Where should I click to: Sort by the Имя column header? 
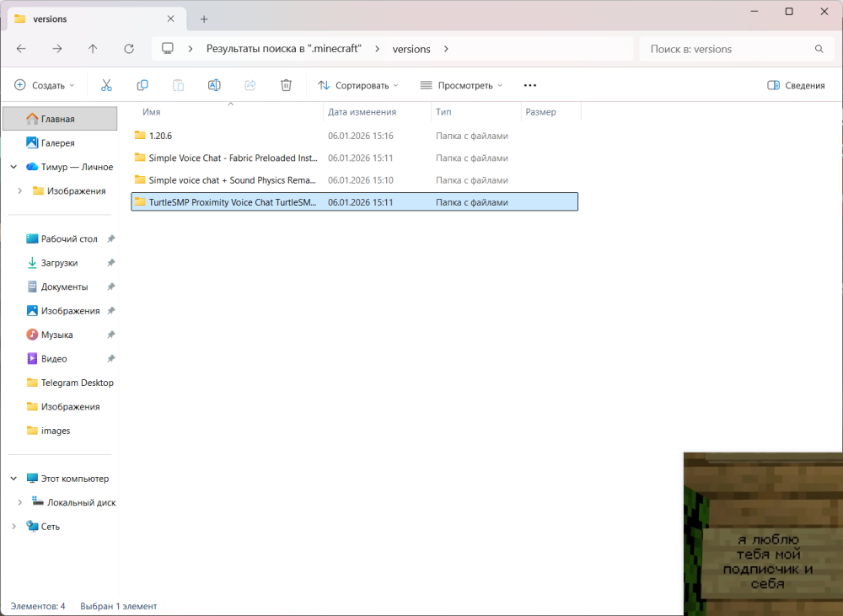(x=151, y=112)
